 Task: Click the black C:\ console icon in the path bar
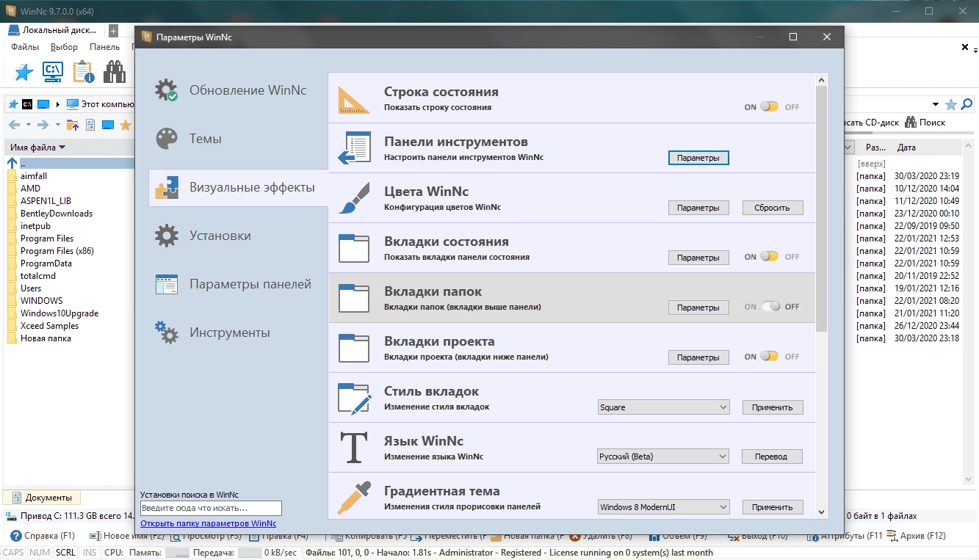click(x=27, y=104)
